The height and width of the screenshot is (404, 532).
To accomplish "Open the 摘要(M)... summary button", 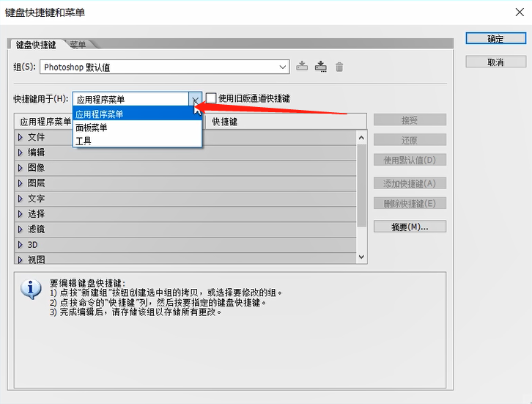I will click(x=409, y=227).
